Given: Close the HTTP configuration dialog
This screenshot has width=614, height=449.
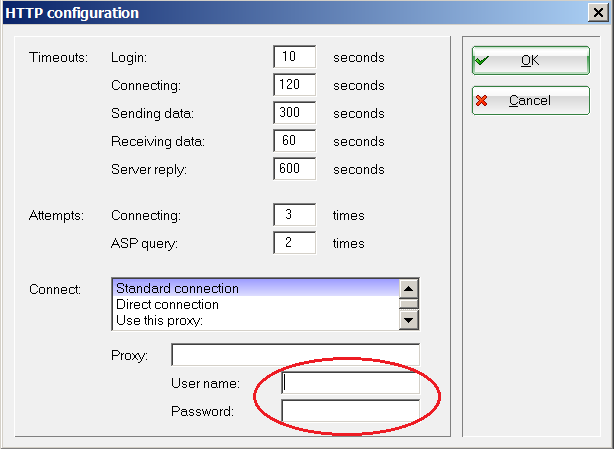Looking at the screenshot, I should 598,13.
